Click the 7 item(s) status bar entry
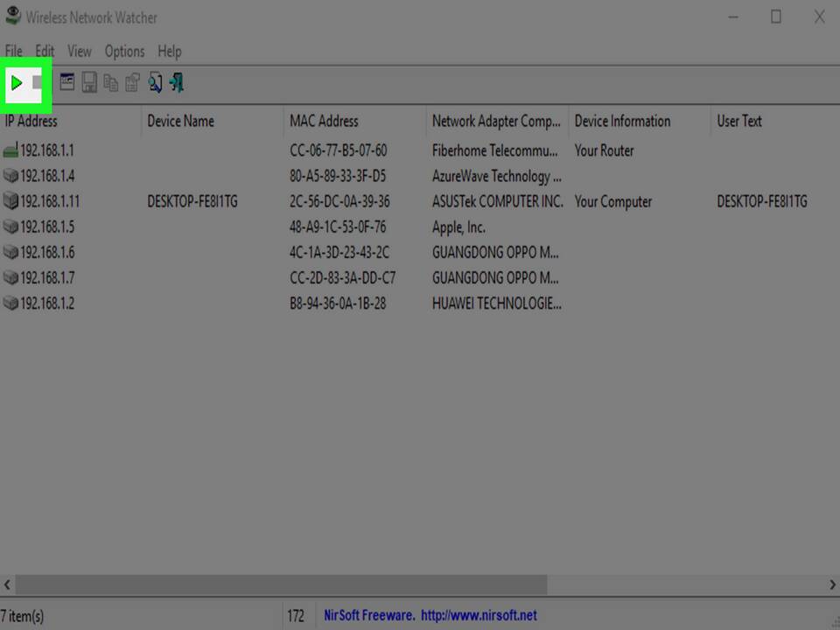 click(23, 615)
